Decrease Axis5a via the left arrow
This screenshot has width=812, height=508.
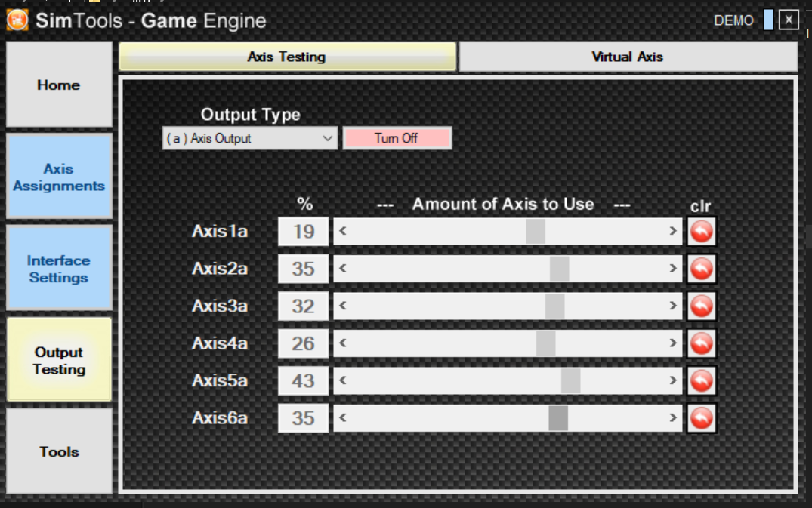pos(342,380)
